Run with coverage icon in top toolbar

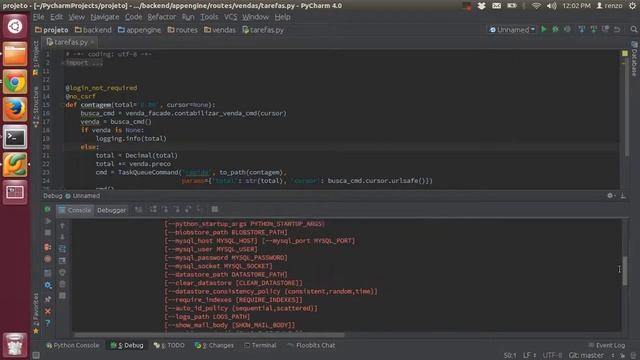(x=567, y=29)
